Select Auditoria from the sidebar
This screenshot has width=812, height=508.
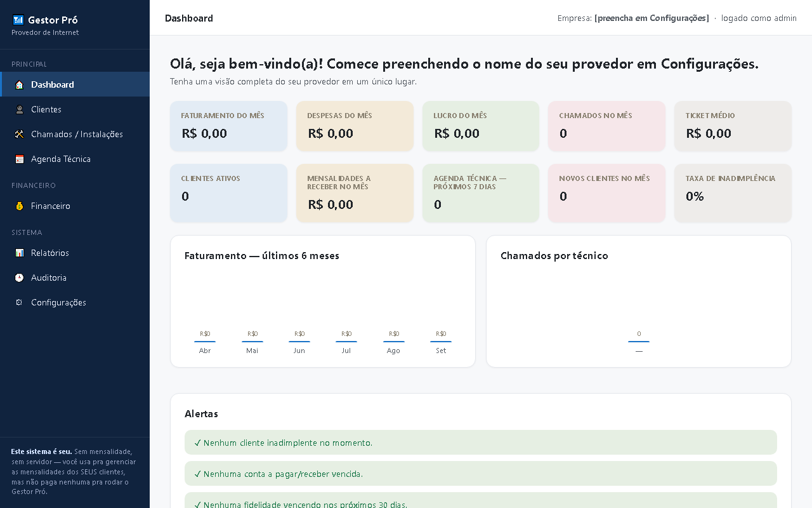75,277
